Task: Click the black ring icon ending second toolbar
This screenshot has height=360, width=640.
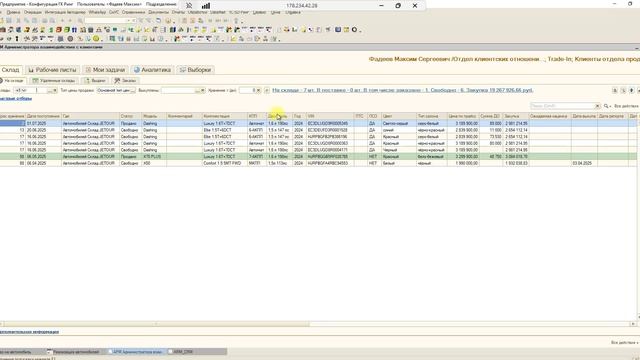Action: pyautogui.click(x=354, y=30)
